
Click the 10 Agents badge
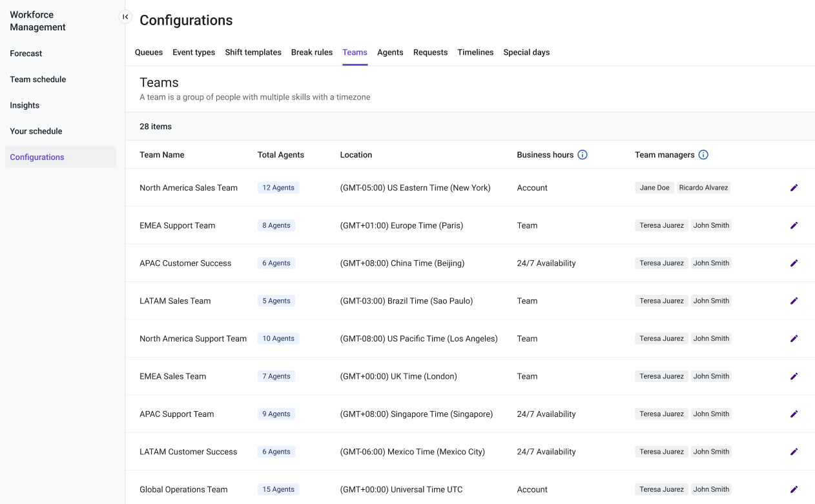pyautogui.click(x=278, y=338)
